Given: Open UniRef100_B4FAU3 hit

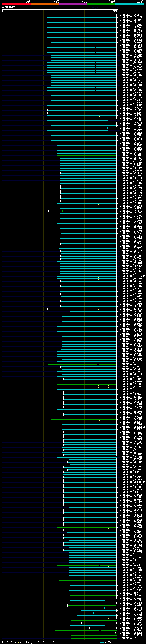Looking at the screenshot, I should pos(131,352).
